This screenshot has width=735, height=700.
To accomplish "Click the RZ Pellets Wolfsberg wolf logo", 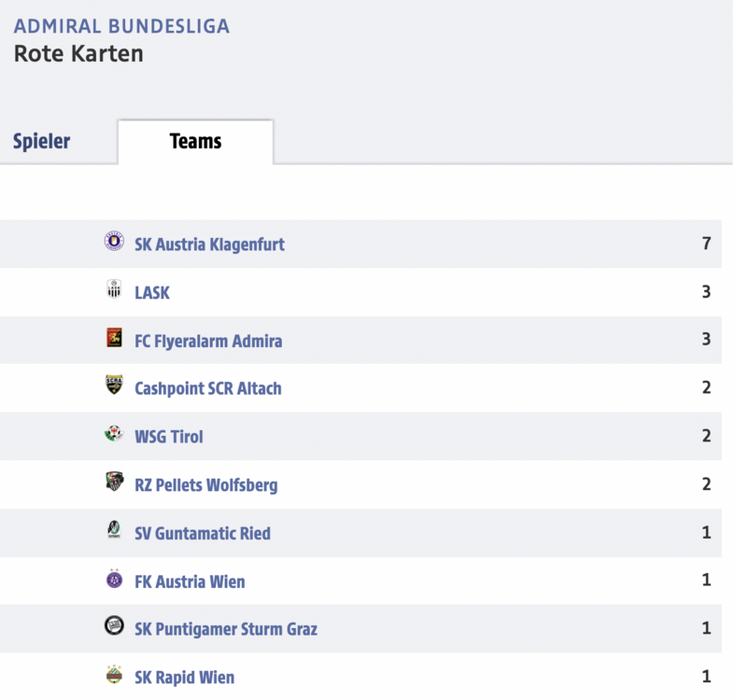I will [114, 482].
